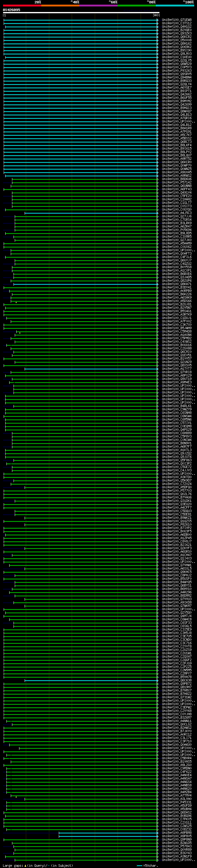Click the 340 end position marker
197x868 pixels.
155,15
